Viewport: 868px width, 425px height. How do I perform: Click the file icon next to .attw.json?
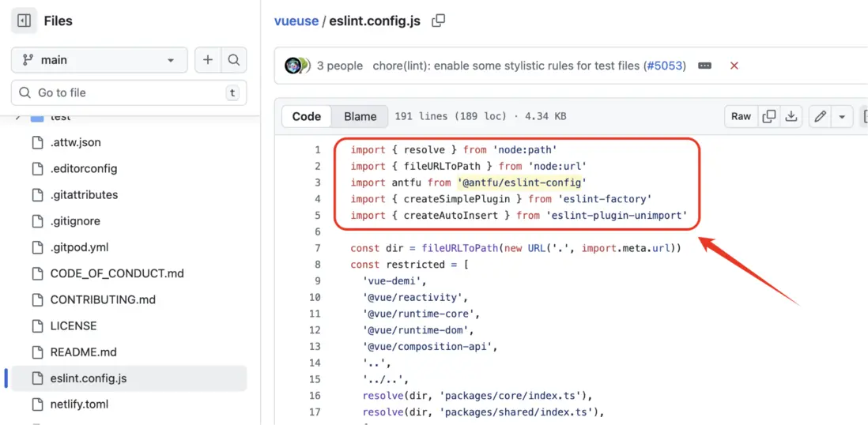pyautogui.click(x=38, y=143)
